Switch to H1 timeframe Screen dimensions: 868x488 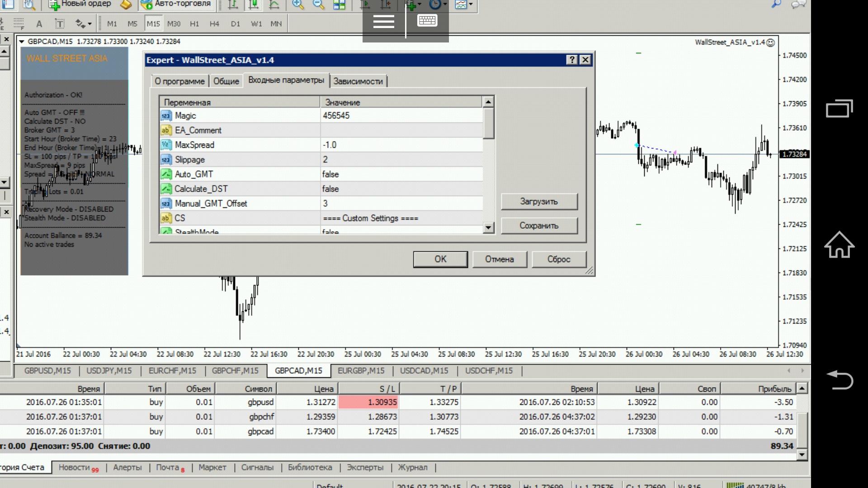(194, 24)
